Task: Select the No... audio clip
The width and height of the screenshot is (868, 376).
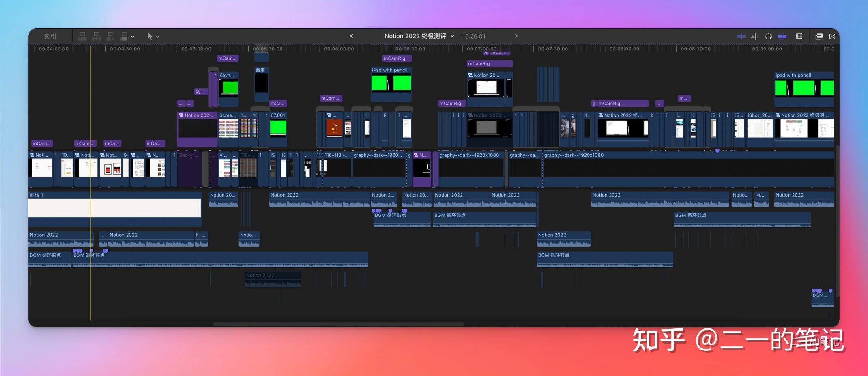Action: tap(761, 199)
